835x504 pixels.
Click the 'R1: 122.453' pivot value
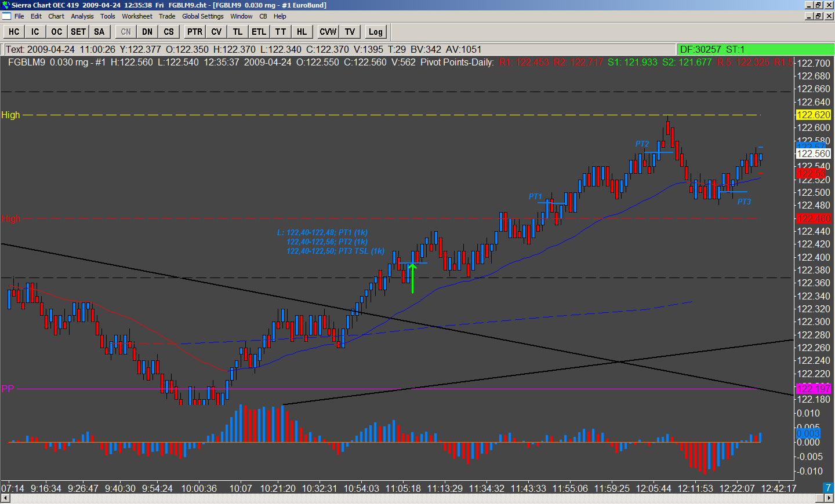point(524,62)
